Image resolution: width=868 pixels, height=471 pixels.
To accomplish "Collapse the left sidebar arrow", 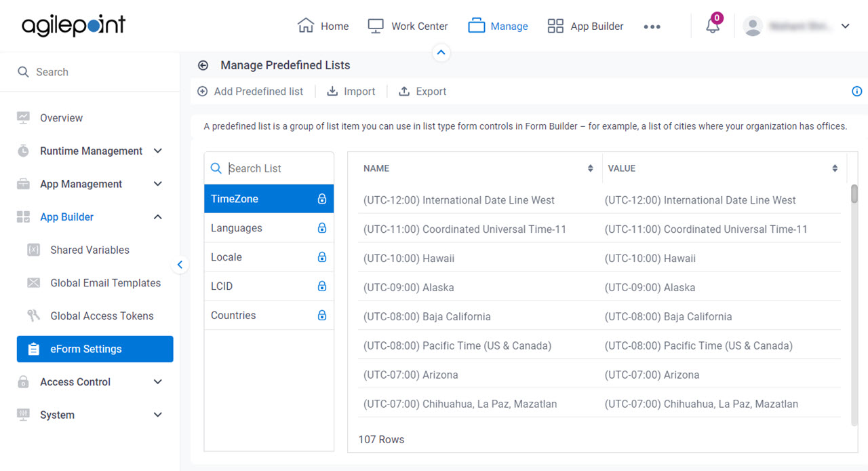I will 180,265.
